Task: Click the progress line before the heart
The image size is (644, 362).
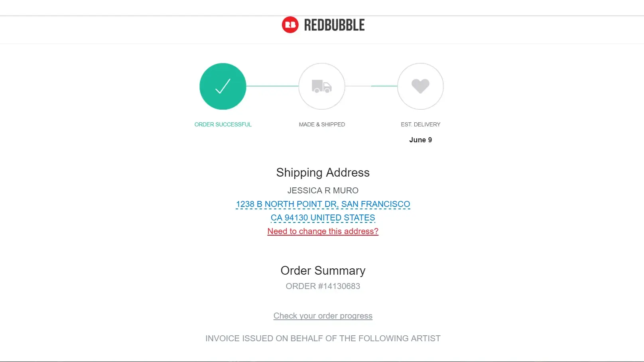Action: 384,86
